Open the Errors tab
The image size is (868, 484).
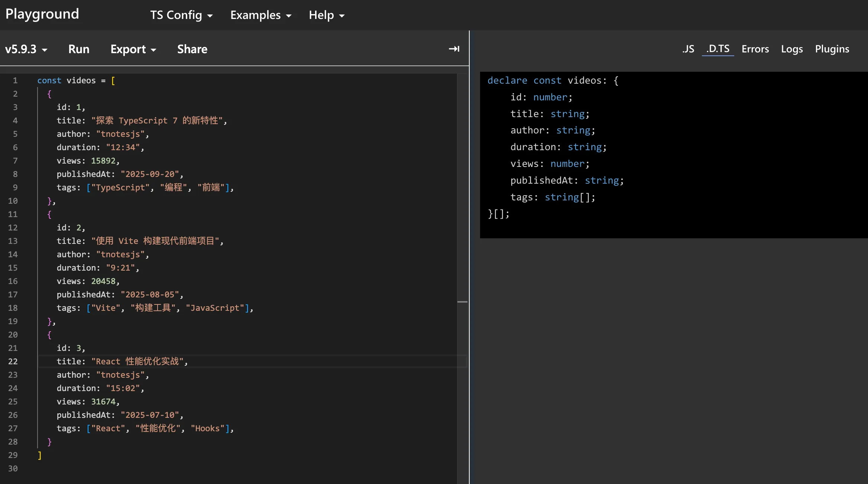[755, 49]
